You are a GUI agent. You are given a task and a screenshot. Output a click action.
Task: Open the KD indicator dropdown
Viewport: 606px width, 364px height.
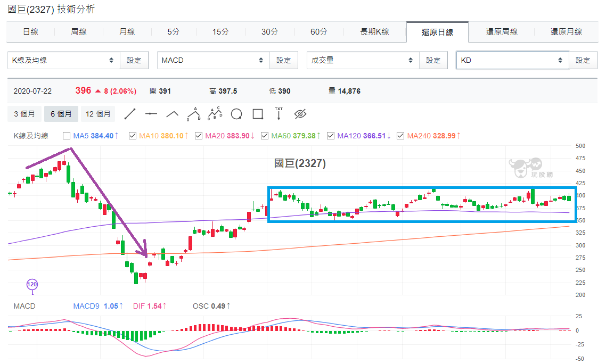(512, 60)
